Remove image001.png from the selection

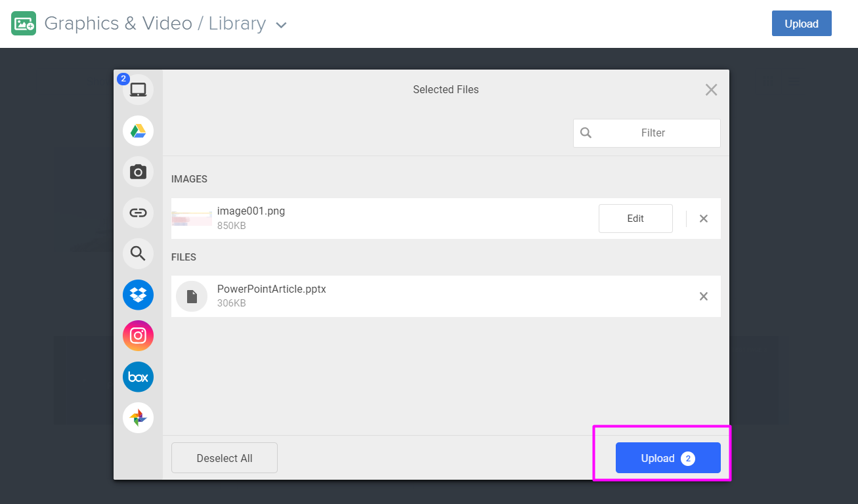click(x=703, y=218)
